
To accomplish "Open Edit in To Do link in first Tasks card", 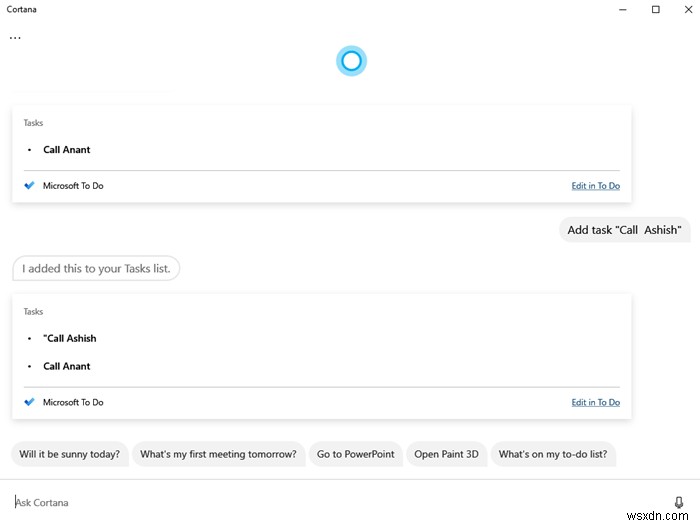I will [x=596, y=186].
